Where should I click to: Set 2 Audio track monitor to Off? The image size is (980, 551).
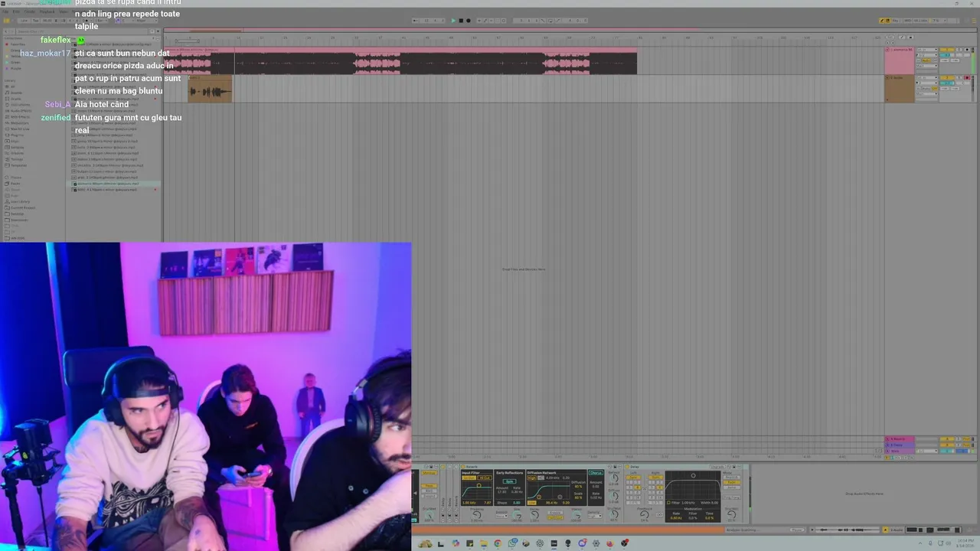point(935,88)
